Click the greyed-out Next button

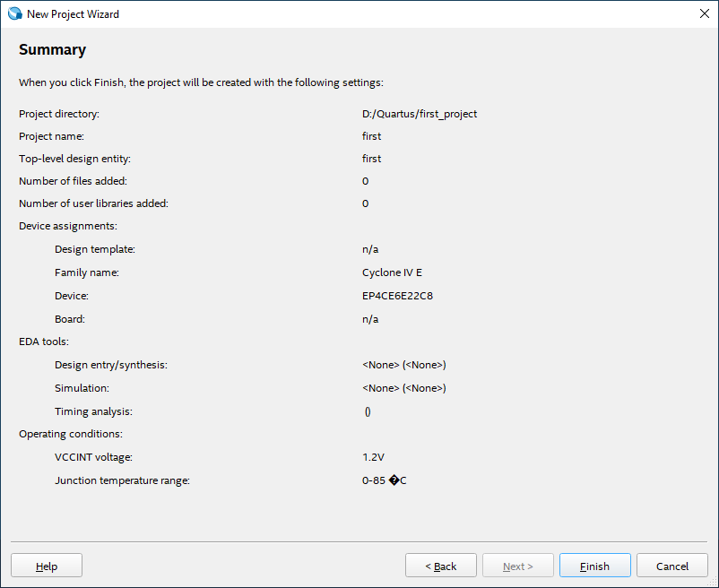coord(517,566)
